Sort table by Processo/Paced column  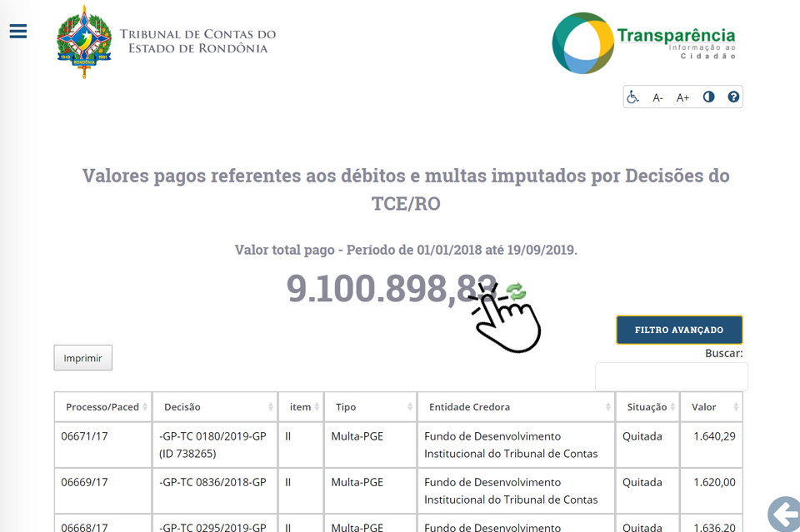coord(102,407)
